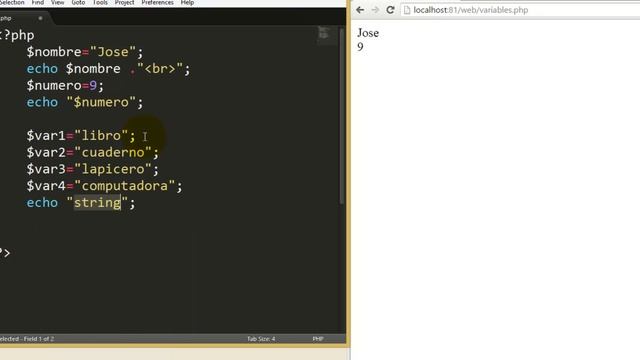Focus the localhost:81/web/variables.php address bar
This screenshot has height=360, width=640.
(x=520, y=10)
